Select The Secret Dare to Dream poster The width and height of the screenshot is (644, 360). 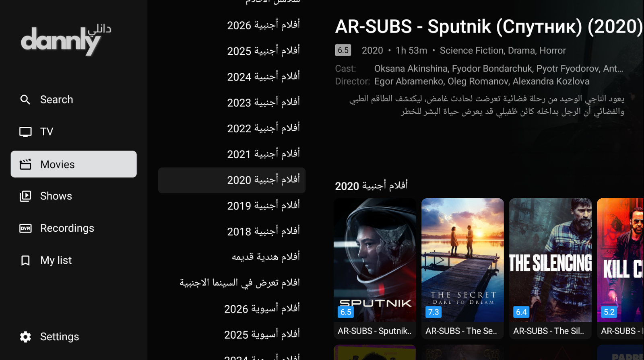pos(462,260)
